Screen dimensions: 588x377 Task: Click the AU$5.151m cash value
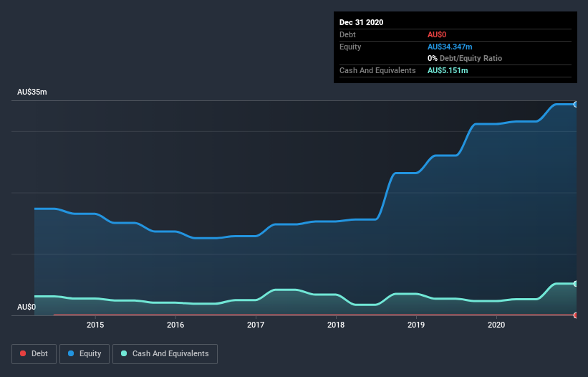tap(448, 70)
